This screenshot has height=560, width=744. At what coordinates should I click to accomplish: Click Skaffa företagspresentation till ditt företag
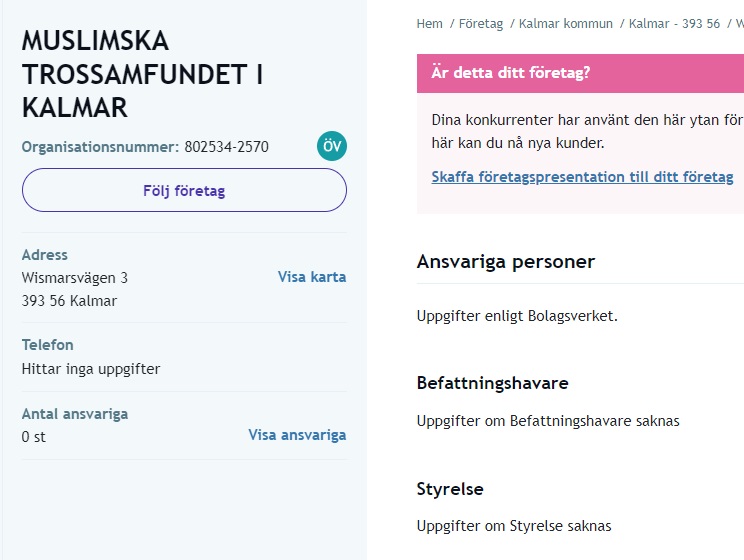(x=582, y=177)
